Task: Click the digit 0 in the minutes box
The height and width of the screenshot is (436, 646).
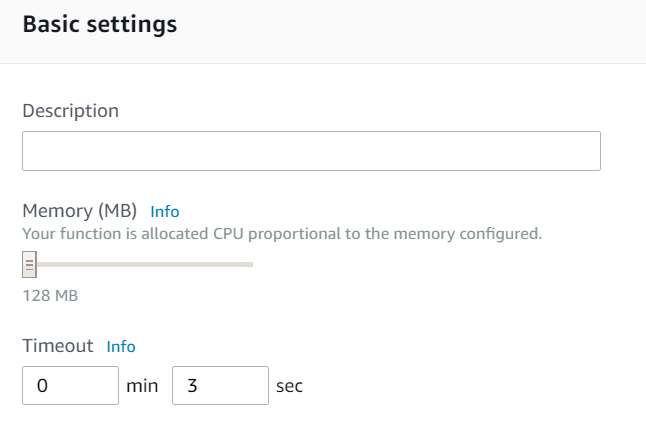Action: [x=42, y=386]
